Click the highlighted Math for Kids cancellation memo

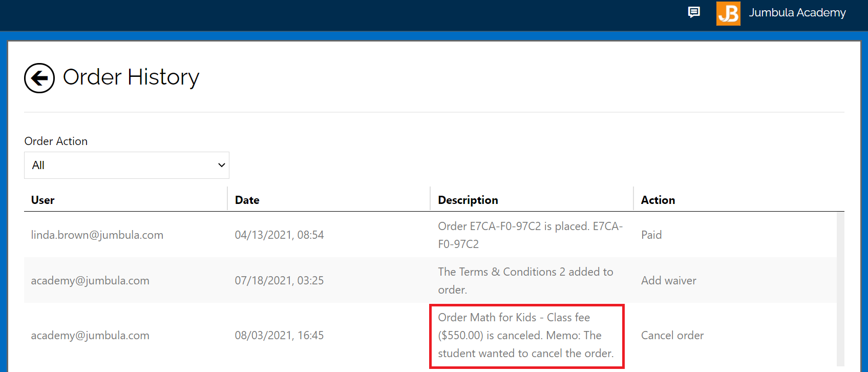point(526,335)
